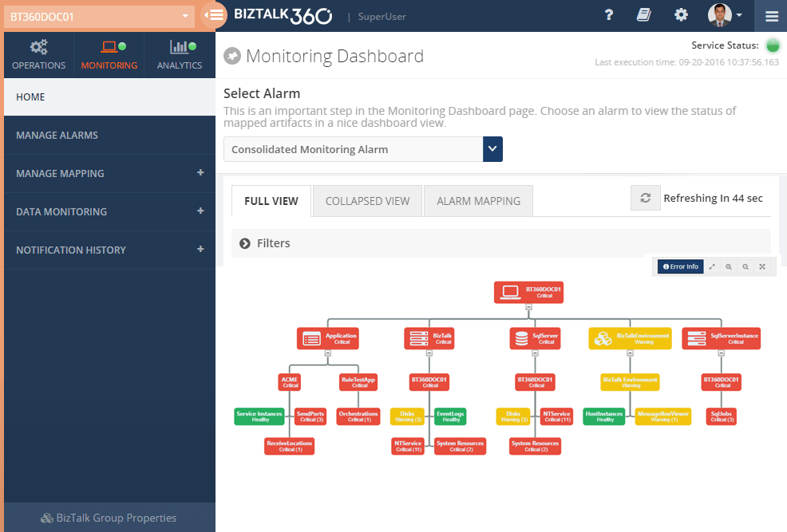Select the ACME application node
The image size is (787, 532).
tap(290, 382)
